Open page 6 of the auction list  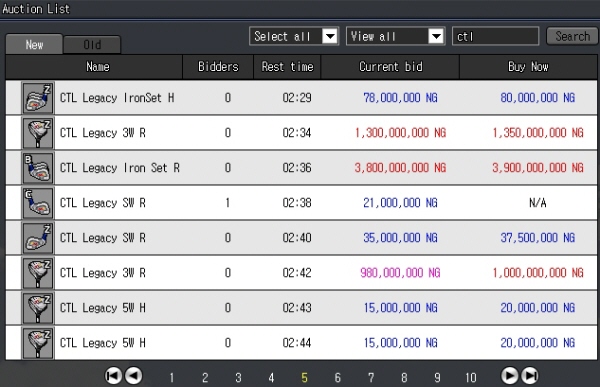coord(338,378)
